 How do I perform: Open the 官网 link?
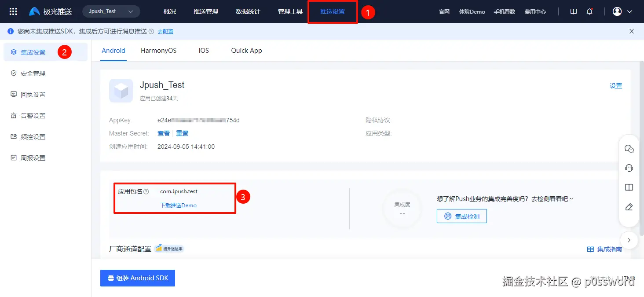click(444, 12)
